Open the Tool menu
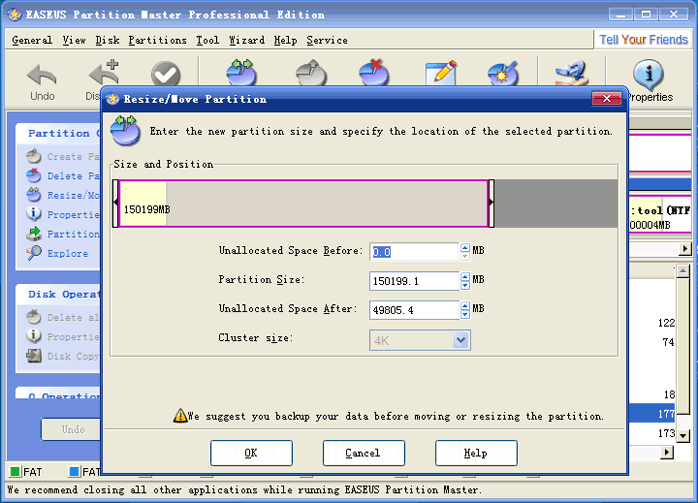 click(x=208, y=40)
